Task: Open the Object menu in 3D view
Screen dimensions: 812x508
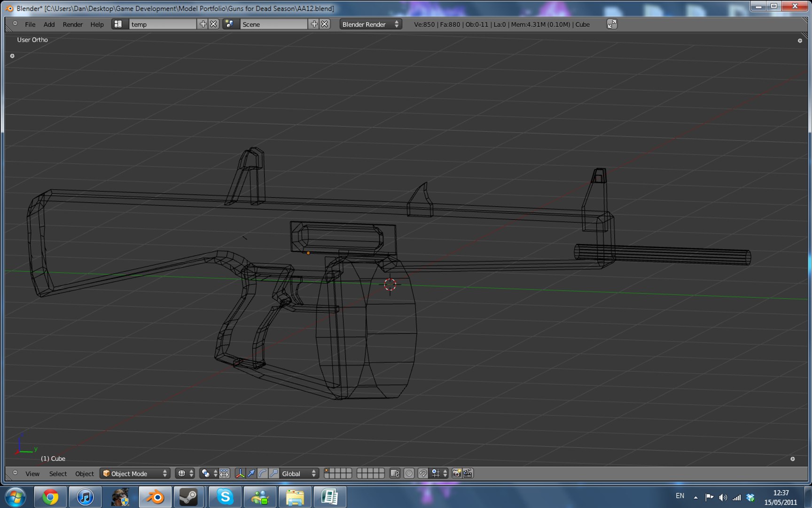Action: (85, 473)
